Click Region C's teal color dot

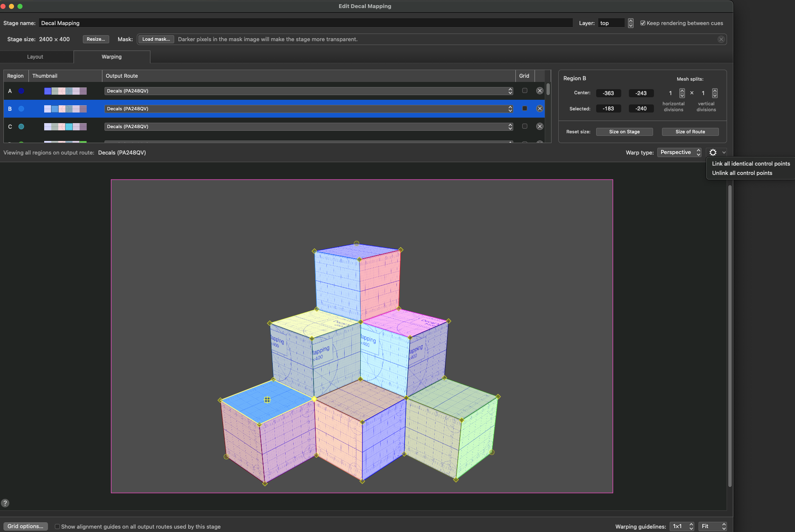21,127
